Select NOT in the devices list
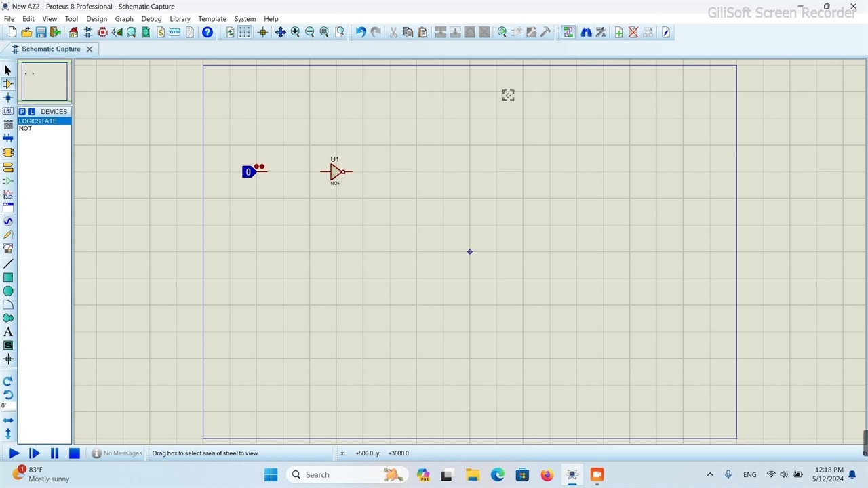Viewport: 868px width, 488px height. tap(26, 129)
